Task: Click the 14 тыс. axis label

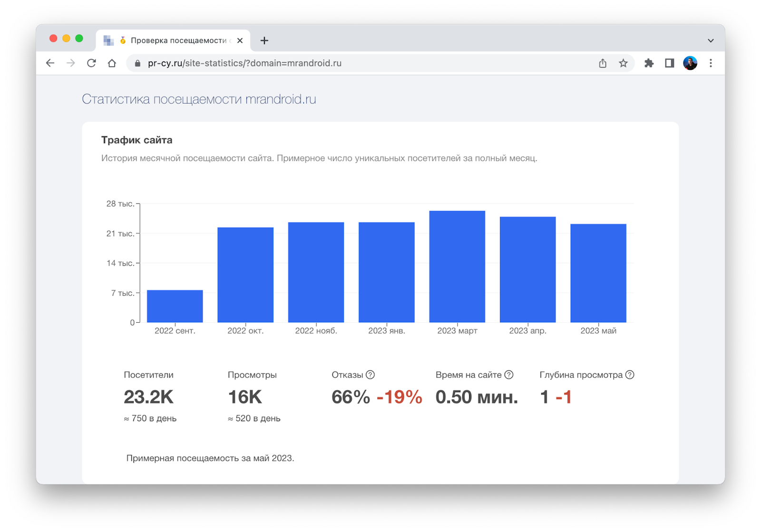Action: (x=120, y=263)
